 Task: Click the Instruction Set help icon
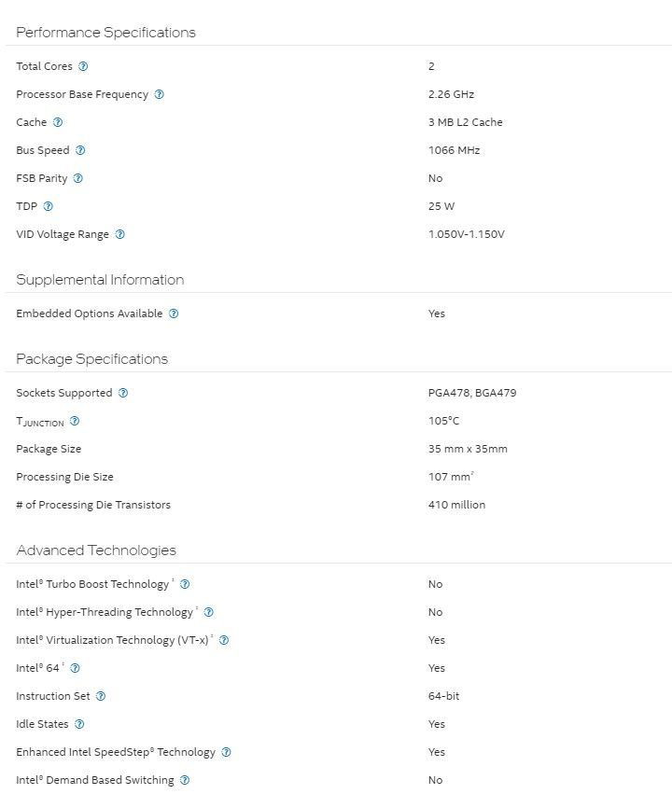[x=101, y=696]
